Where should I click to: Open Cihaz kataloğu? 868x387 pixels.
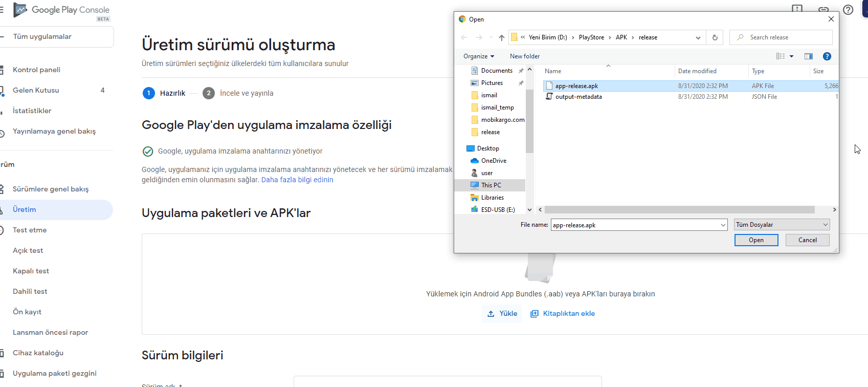click(x=38, y=353)
